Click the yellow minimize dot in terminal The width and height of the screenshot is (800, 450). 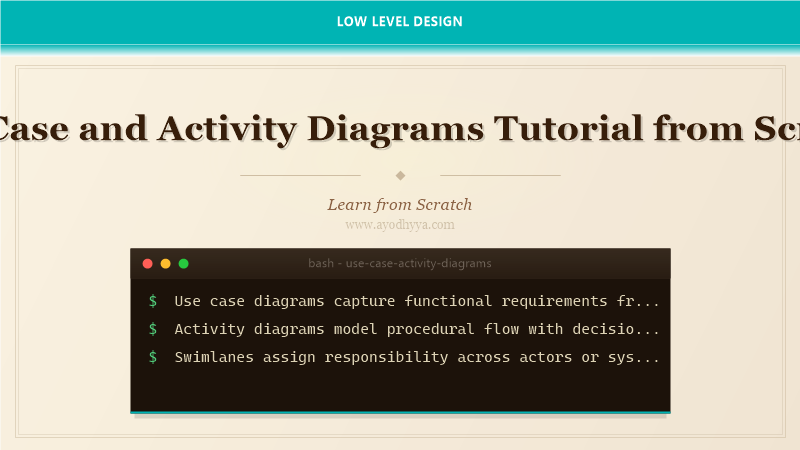(x=165, y=263)
